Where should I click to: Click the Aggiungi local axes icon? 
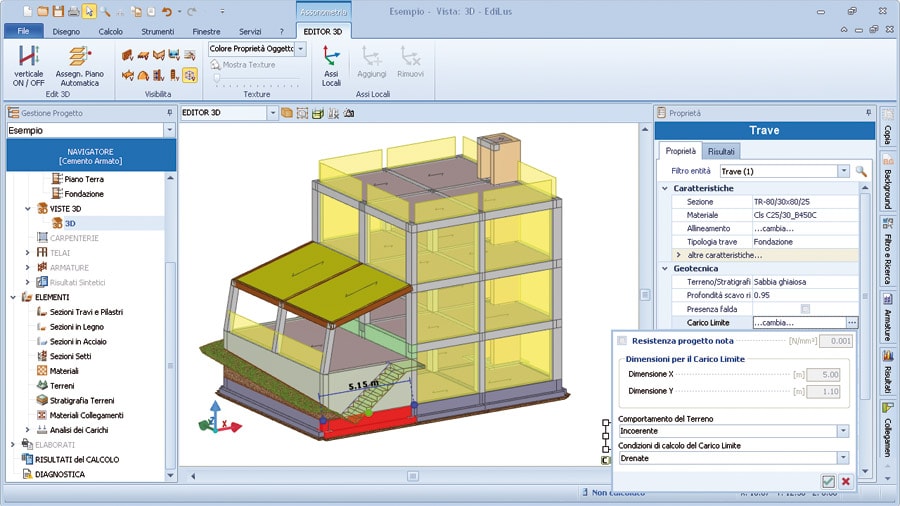click(371, 56)
